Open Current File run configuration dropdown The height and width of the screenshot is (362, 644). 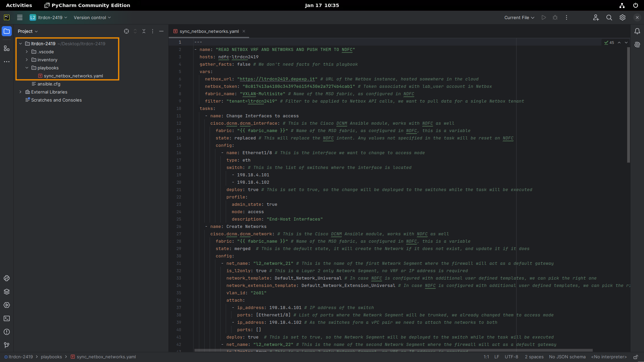point(519,17)
